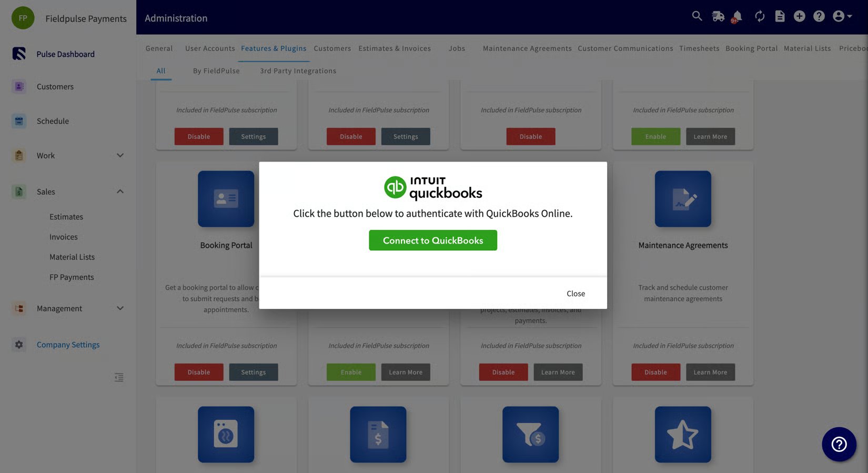Collapse the Sales menu chevron

coord(120,192)
